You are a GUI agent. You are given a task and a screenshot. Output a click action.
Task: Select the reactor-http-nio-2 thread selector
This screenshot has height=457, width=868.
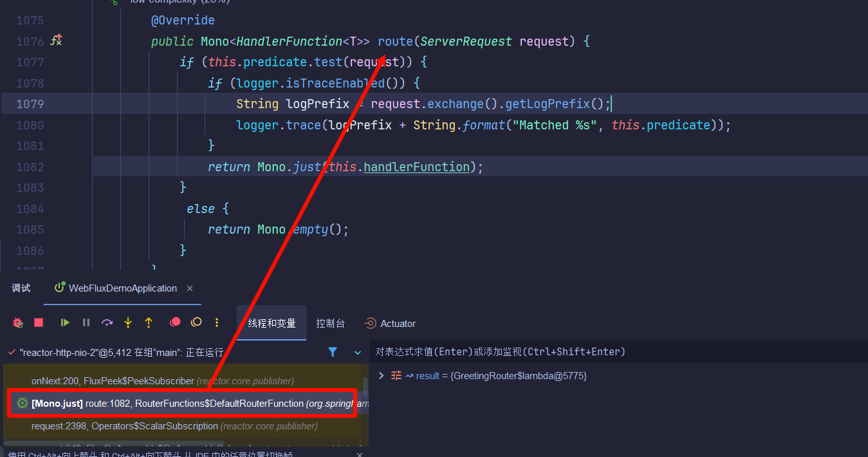click(x=122, y=352)
